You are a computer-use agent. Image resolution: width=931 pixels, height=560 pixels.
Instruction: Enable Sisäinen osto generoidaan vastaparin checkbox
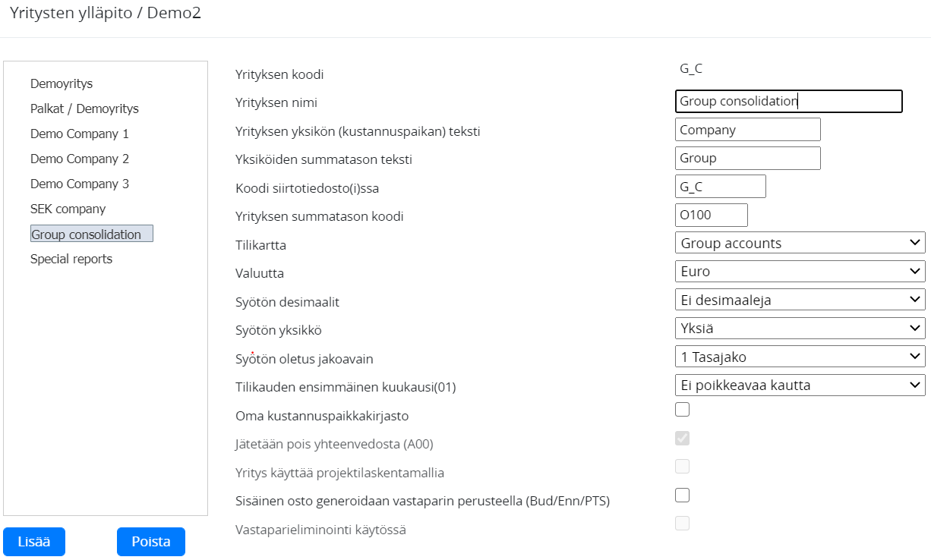[x=683, y=496]
